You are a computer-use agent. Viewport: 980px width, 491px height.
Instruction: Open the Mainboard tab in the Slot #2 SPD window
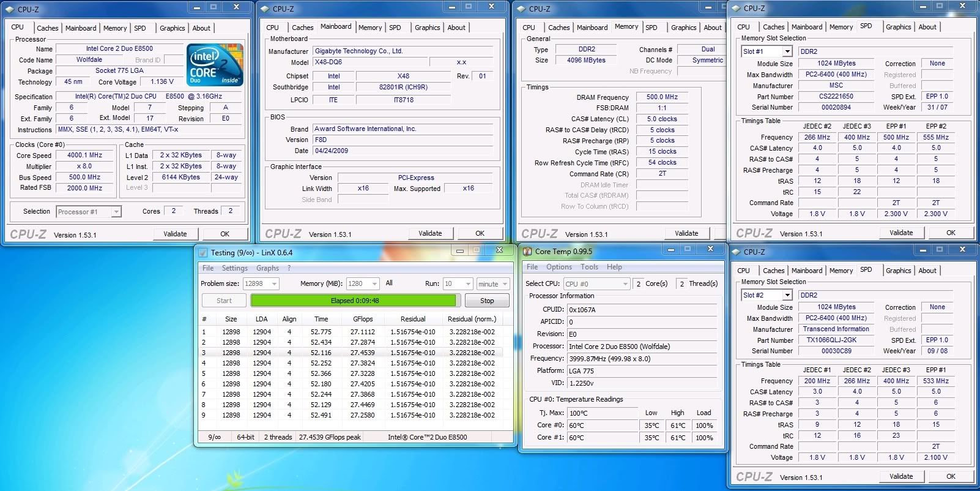coord(807,271)
